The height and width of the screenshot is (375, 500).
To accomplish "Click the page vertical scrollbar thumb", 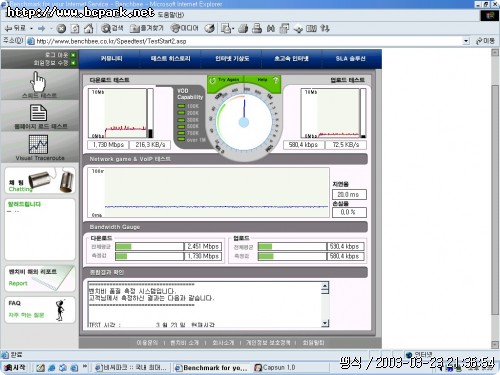I will tap(495, 199).
